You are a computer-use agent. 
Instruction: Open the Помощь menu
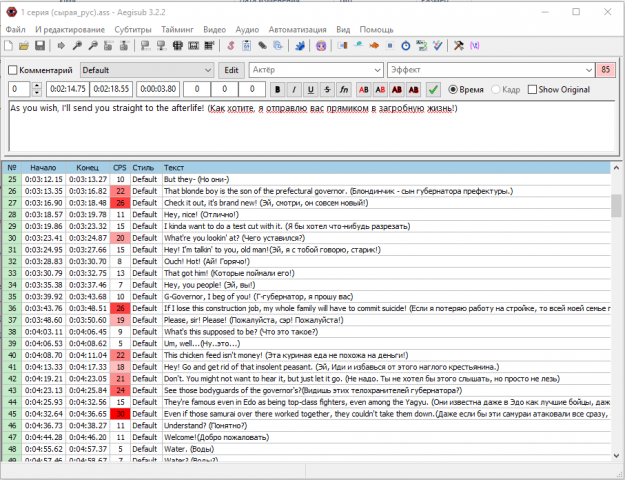coord(376,30)
